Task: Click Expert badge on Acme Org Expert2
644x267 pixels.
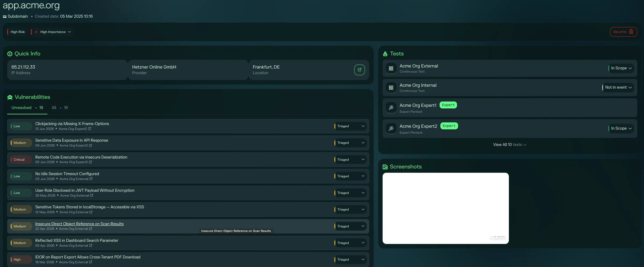Action: point(449,126)
